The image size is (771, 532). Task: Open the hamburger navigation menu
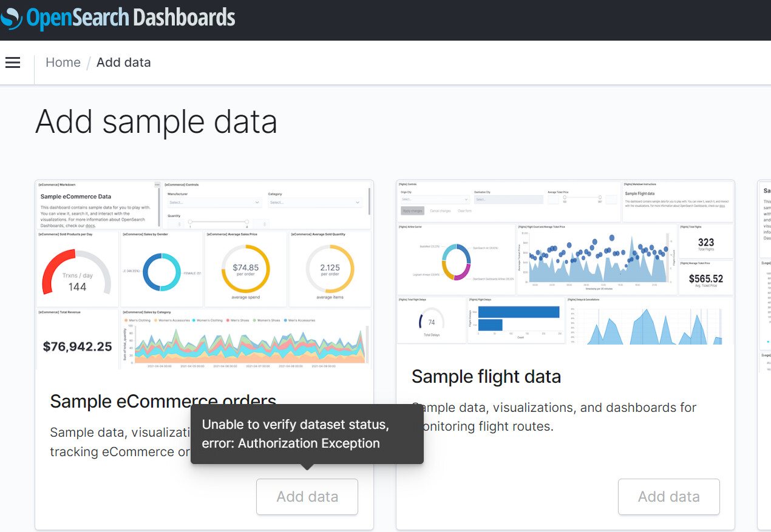[13, 62]
